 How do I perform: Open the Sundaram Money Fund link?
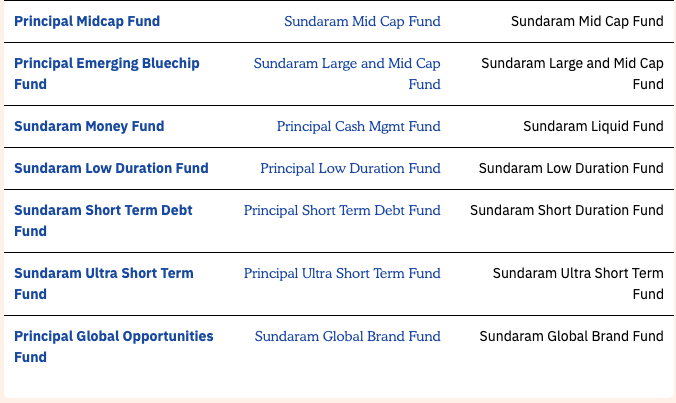click(x=89, y=126)
